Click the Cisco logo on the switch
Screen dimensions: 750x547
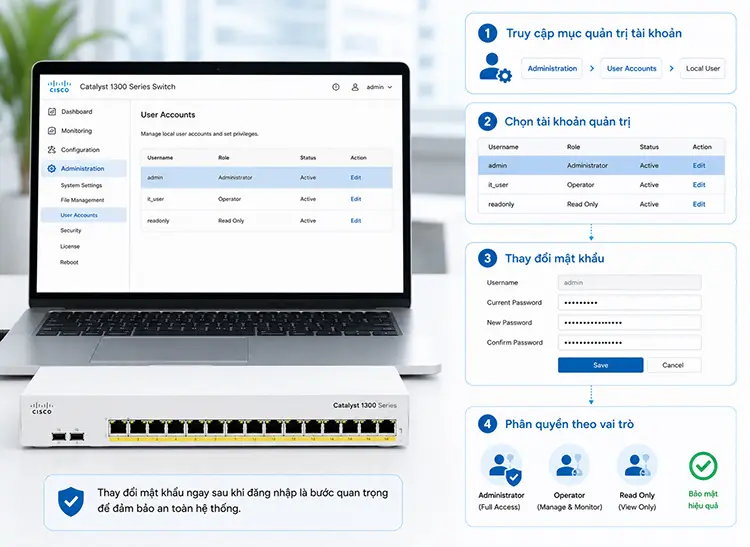coord(42,408)
